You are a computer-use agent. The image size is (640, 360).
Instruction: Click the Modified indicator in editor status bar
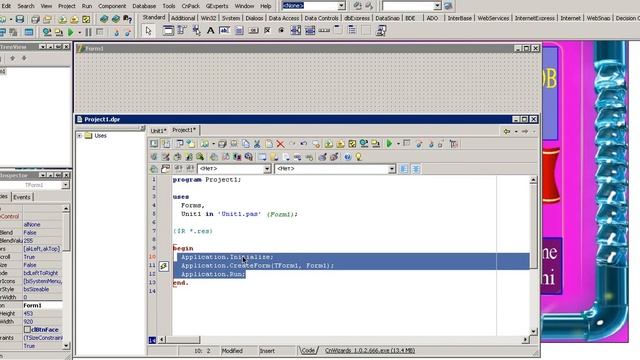[x=232, y=351]
